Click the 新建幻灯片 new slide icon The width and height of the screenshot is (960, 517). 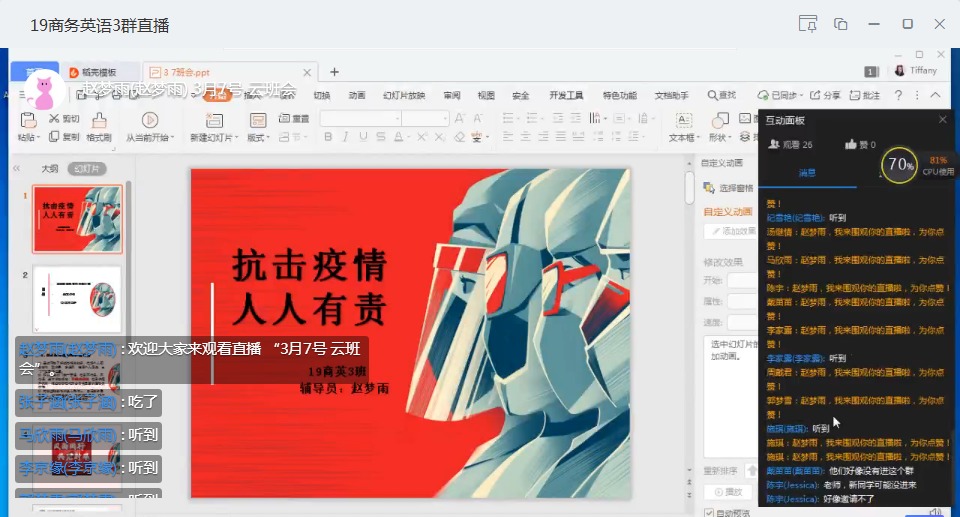[x=211, y=119]
